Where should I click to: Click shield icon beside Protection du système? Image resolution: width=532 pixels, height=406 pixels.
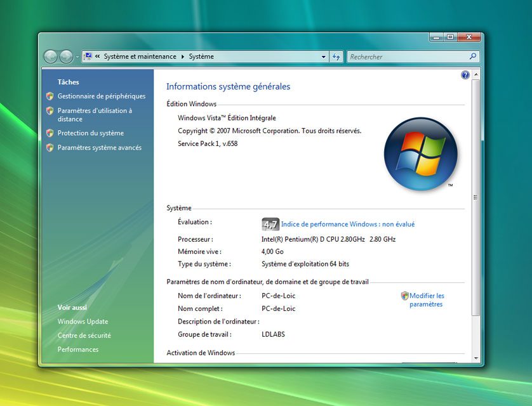coord(50,133)
